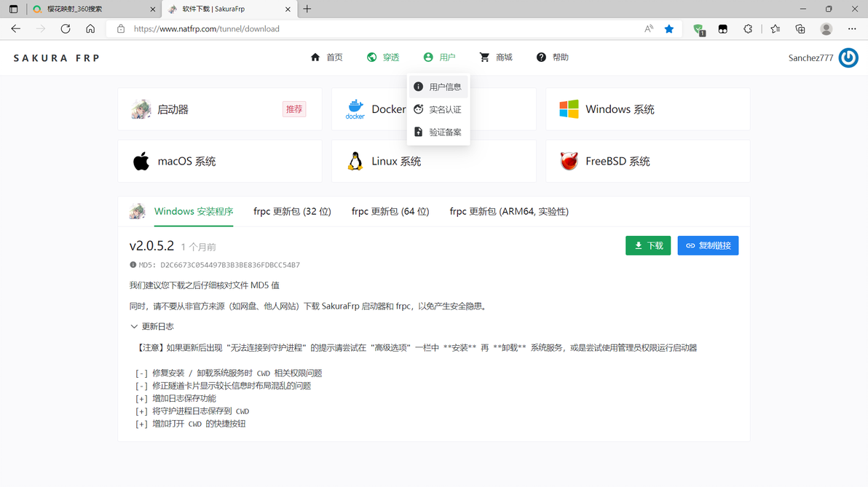This screenshot has width=868, height=487.
Task: Select 实名认证 in the dropdown
Action: click(x=438, y=110)
